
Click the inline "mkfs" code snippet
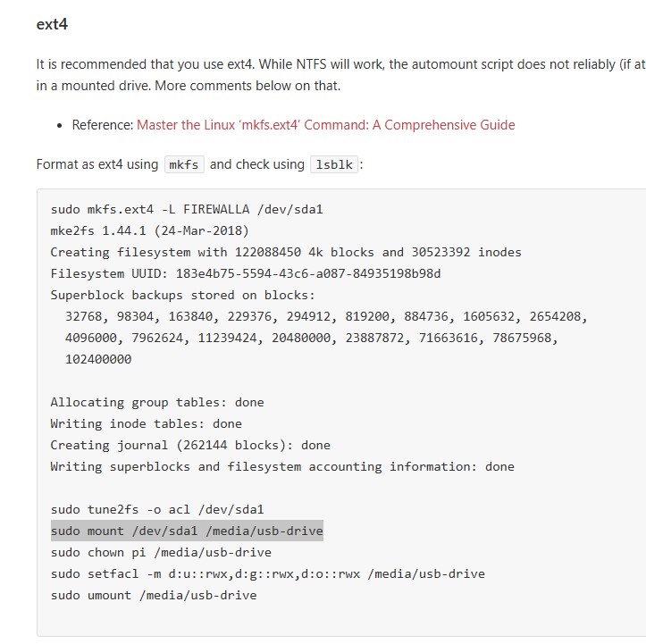pyautogui.click(x=184, y=164)
